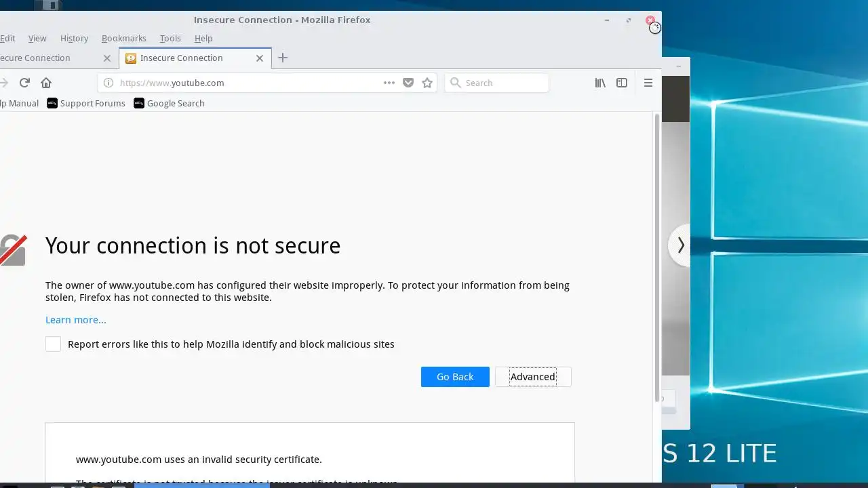This screenshot has height=488, width=868.
Task: Reload the page with the refresh icon
Action: point(24,83)
